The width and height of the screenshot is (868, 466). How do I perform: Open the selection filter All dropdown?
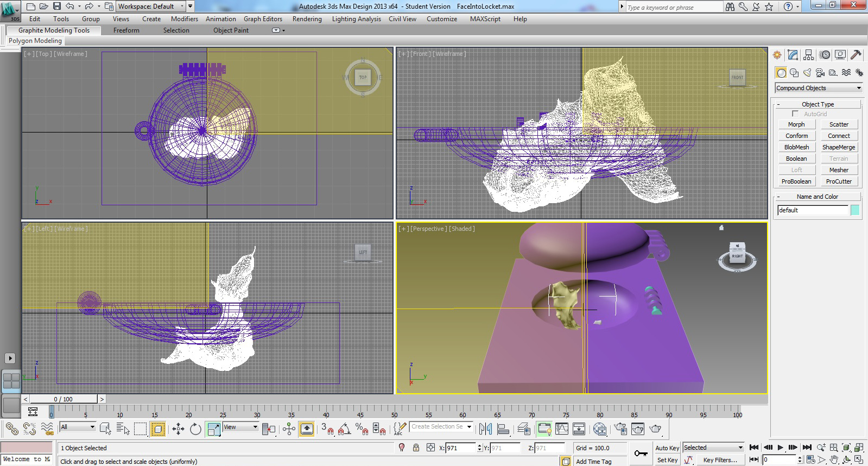pos(78,427)
